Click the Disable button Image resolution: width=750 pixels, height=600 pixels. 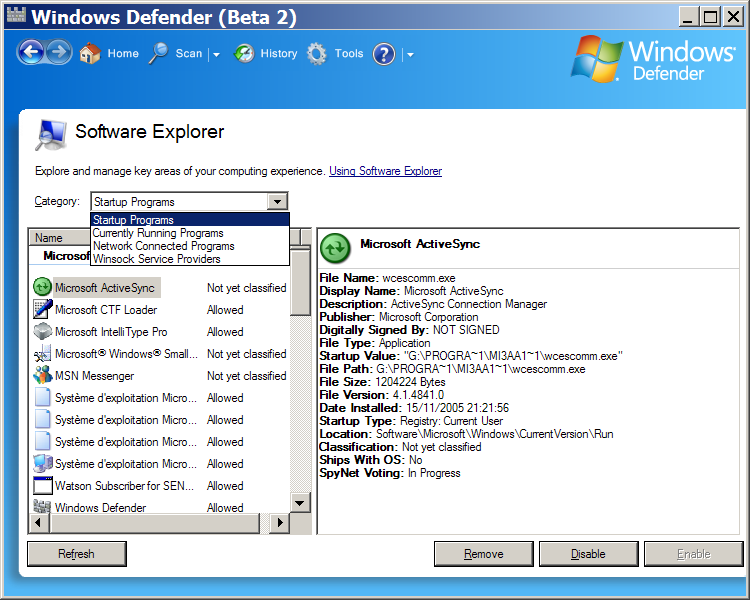coord(588,554)
